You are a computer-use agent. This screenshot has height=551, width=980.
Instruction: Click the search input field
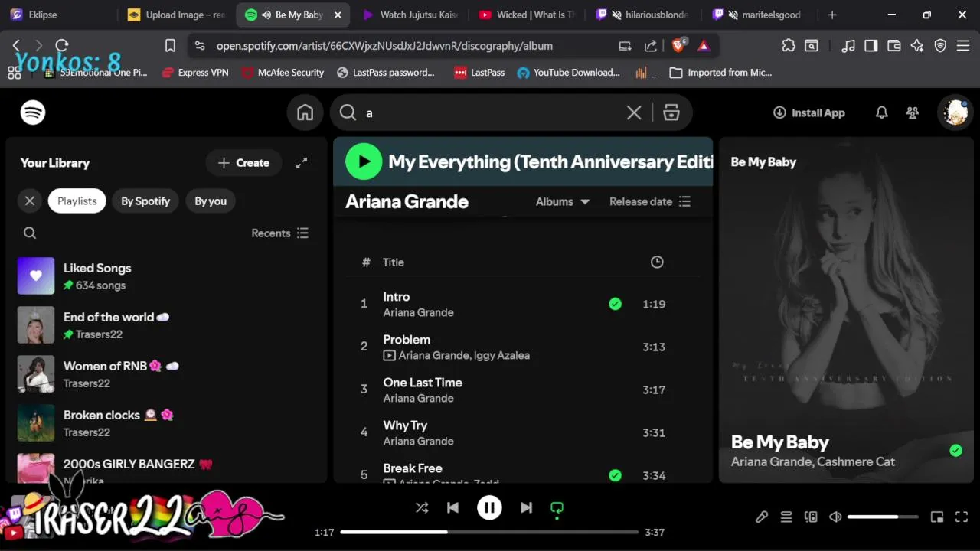pyautogui.click(x=490, y=112)
